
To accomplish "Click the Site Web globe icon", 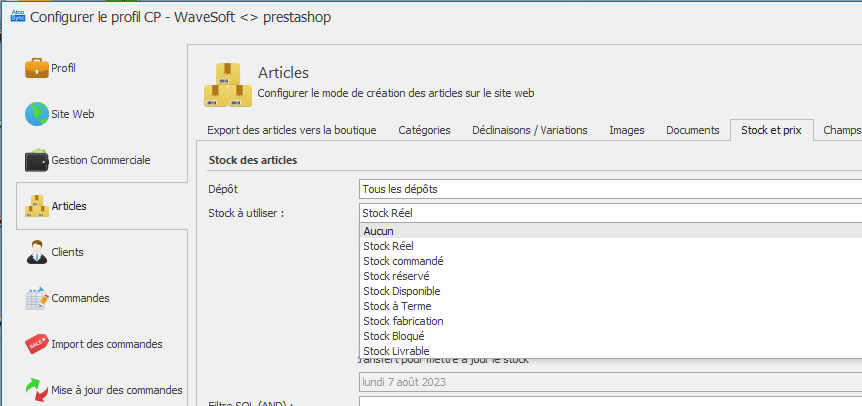I will coord(37,114).
